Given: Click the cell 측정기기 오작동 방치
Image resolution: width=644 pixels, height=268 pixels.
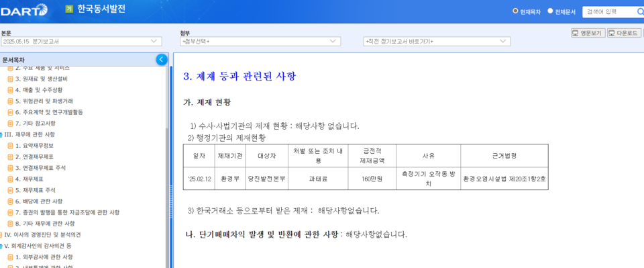Looking at the screenshot, I should 429,179.
